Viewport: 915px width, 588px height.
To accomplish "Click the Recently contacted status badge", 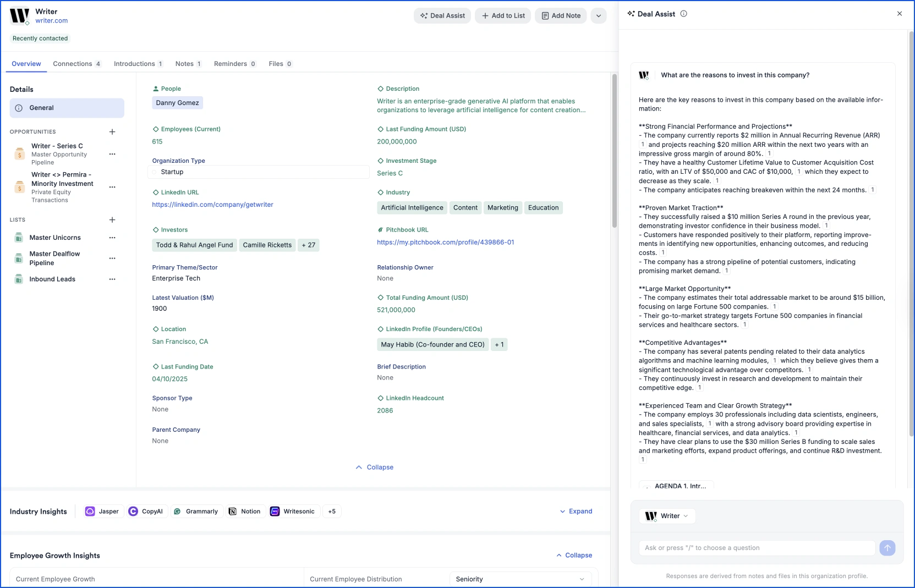I will [x=40, y=39].
